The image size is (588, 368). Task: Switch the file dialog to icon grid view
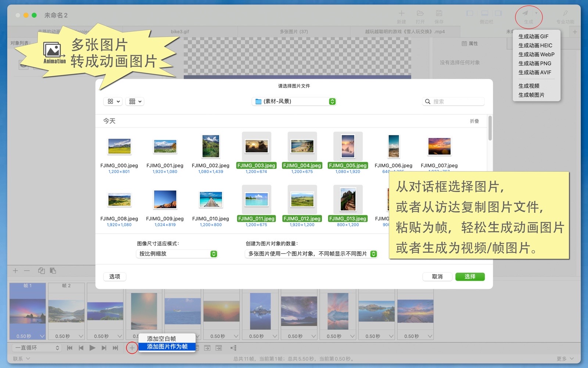(113, 102)
